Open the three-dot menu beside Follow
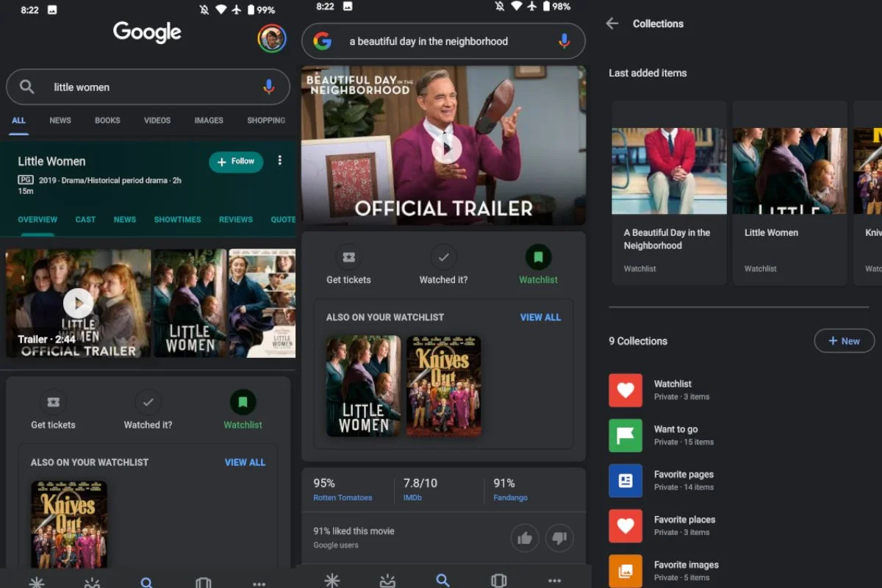 (x=280, y=161)
